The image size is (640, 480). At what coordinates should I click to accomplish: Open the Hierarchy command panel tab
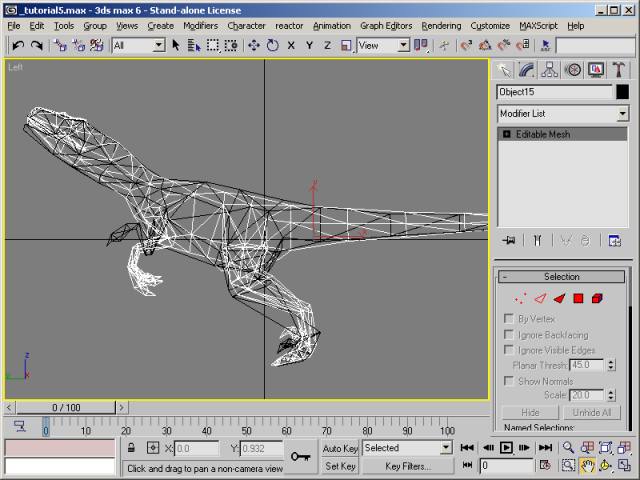(x=549, y=69)
